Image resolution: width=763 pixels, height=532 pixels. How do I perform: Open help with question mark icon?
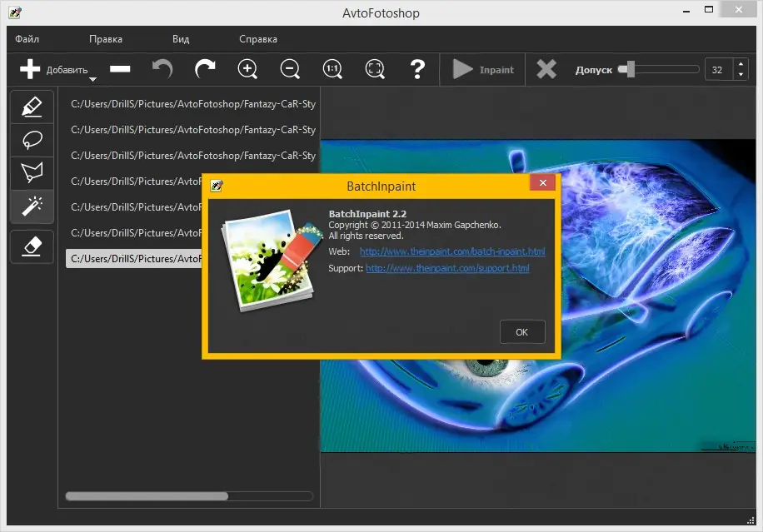point(417,69)
